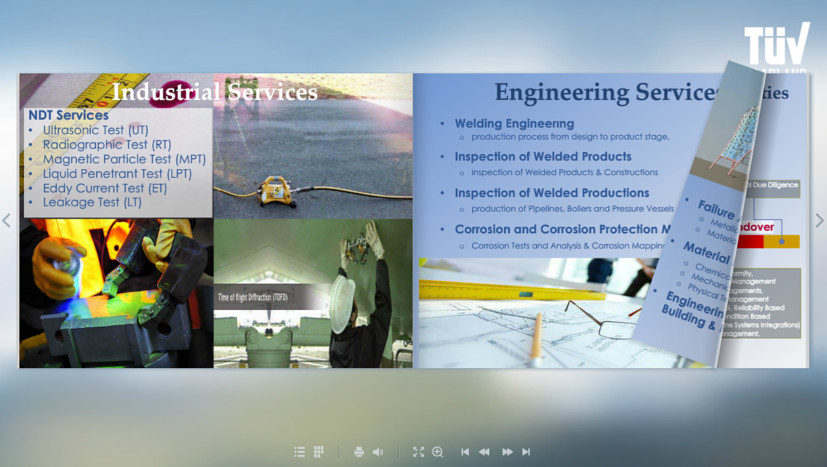This screenshot has width=827, height=467.
Task: Advance one page with forward arrows
Action: click(507, 452)
